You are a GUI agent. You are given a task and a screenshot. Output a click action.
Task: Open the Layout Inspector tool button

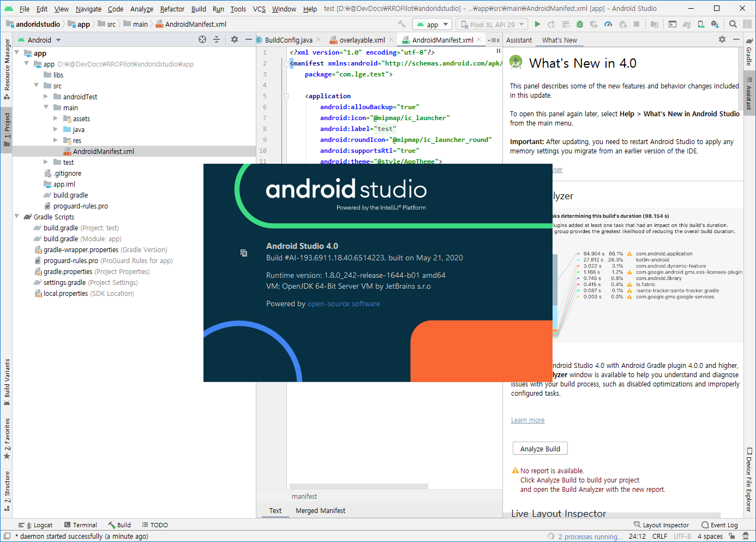tap(661, 525)
